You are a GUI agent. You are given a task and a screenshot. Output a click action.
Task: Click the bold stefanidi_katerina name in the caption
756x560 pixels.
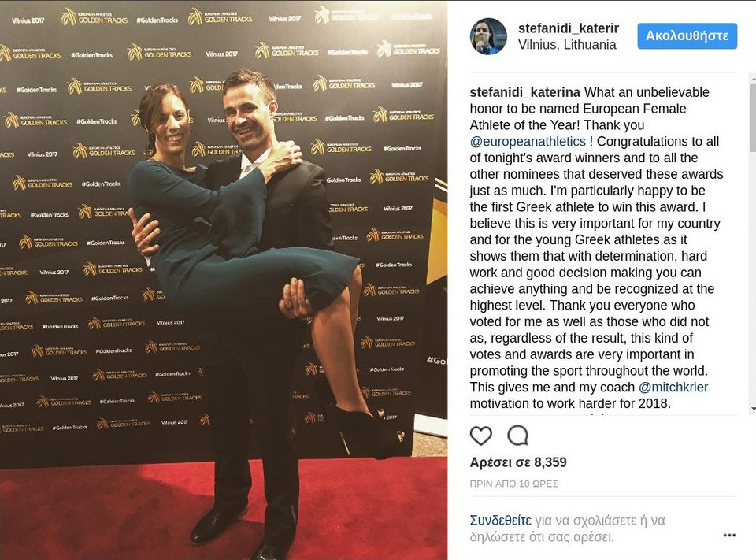click(525, 92)
